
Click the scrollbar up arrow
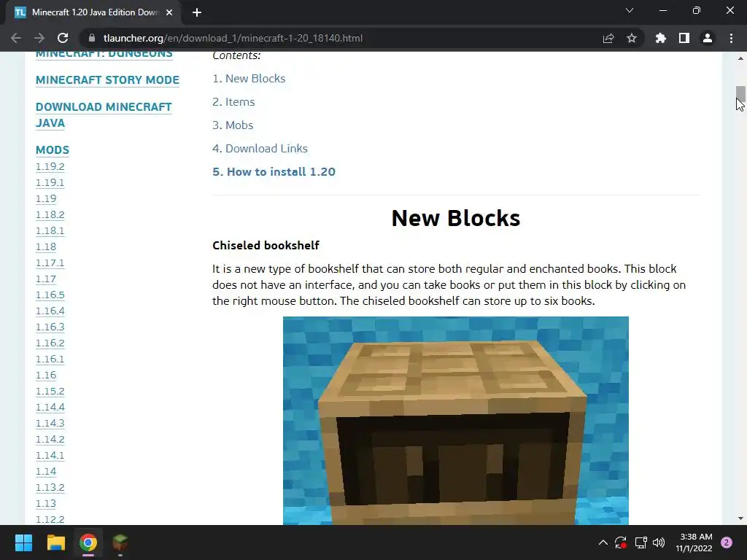[x=740, y=58]
